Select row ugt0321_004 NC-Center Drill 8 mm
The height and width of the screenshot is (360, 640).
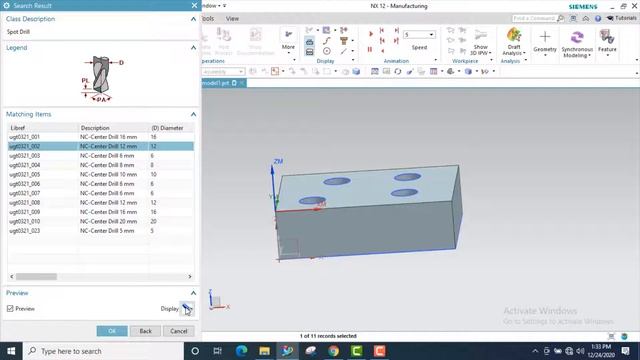pyautogui.click(x=101, y=165)
